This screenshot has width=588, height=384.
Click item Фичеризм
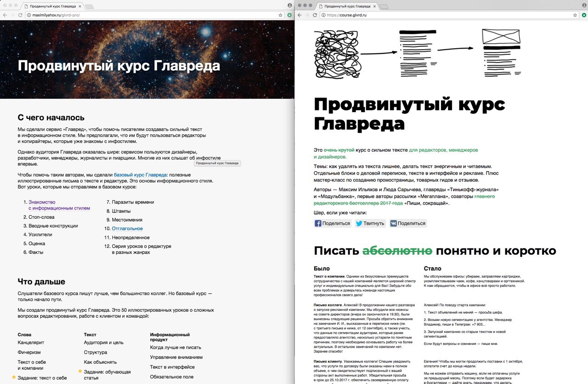click(30, 353)
